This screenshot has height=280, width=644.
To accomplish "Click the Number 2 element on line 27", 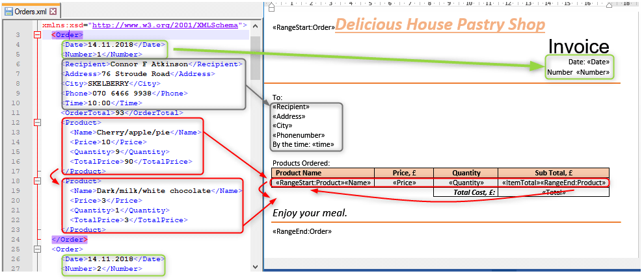I will pyautogui.click(x=101, y=269).
